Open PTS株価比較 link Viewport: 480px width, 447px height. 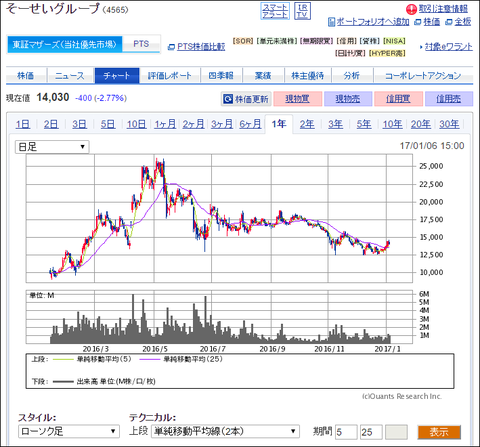(x=201, y=47)
